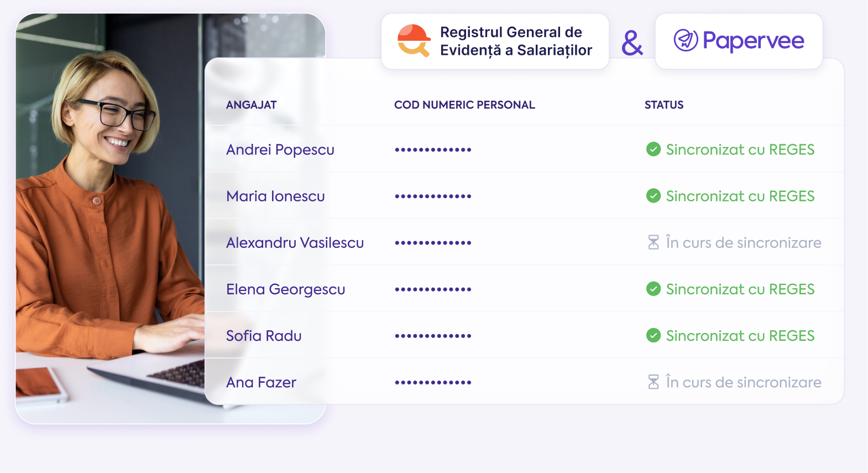Open employee Alexandru Vasilescu

tap(295, 243)
